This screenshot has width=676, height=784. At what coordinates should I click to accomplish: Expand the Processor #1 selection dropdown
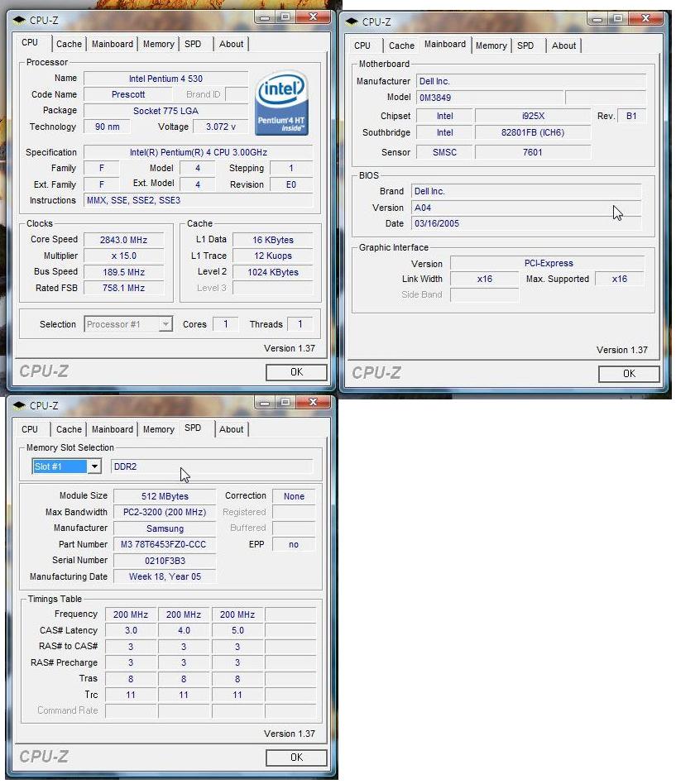coord(165,324)
